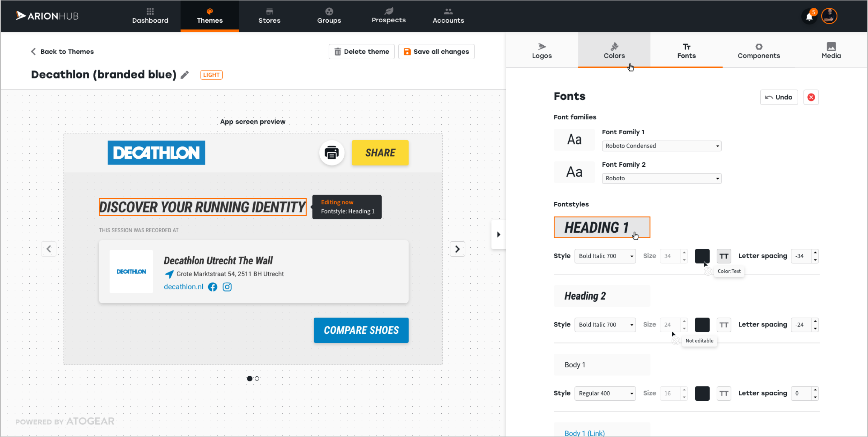Screen dimensions: 868x437
Task: Switch to Logos tab
Action: click(x=542, y=51)
